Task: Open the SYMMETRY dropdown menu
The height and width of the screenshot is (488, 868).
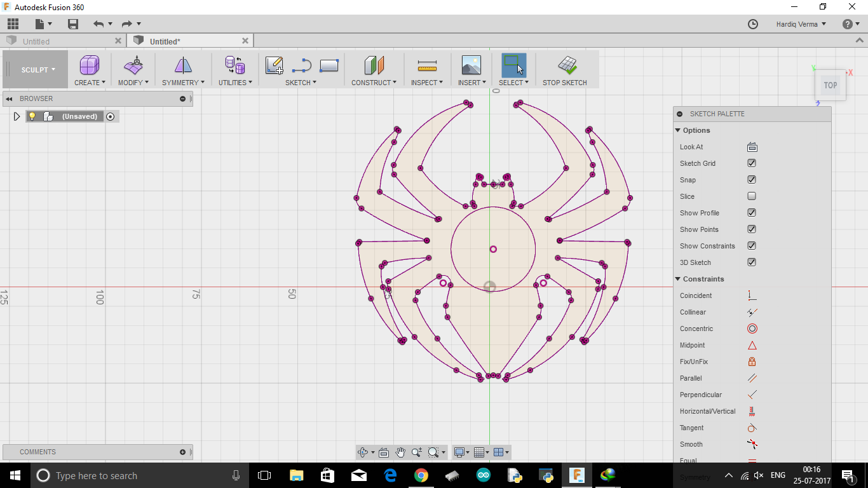Action: (x=183, y=83)
